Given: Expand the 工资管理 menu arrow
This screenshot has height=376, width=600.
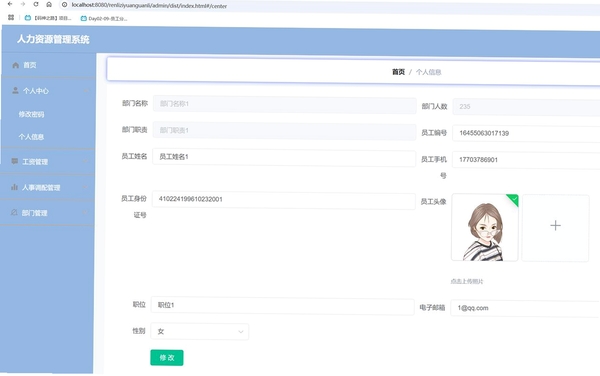Looking at the screenshot, I should pyautogui.click(x=85, y=161).
